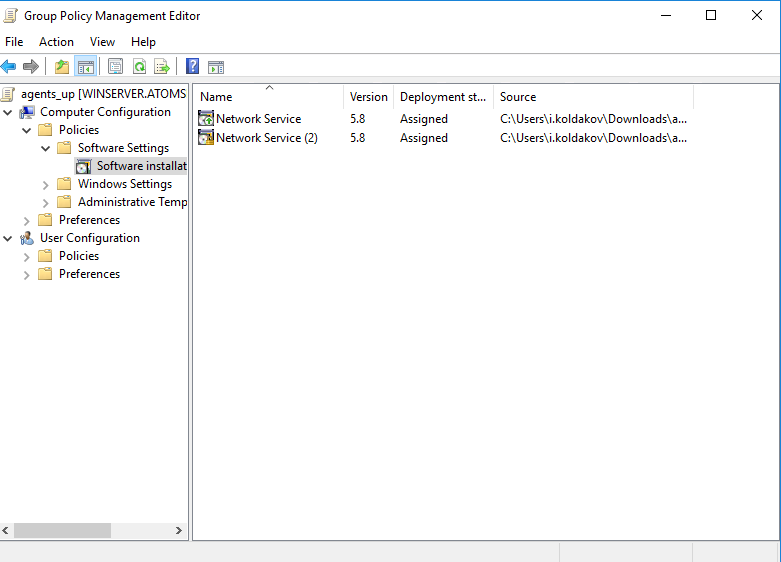Click the Up One Level folder icon
The width and height of the screenshot is (781, 562).
[x=62, y=67]
